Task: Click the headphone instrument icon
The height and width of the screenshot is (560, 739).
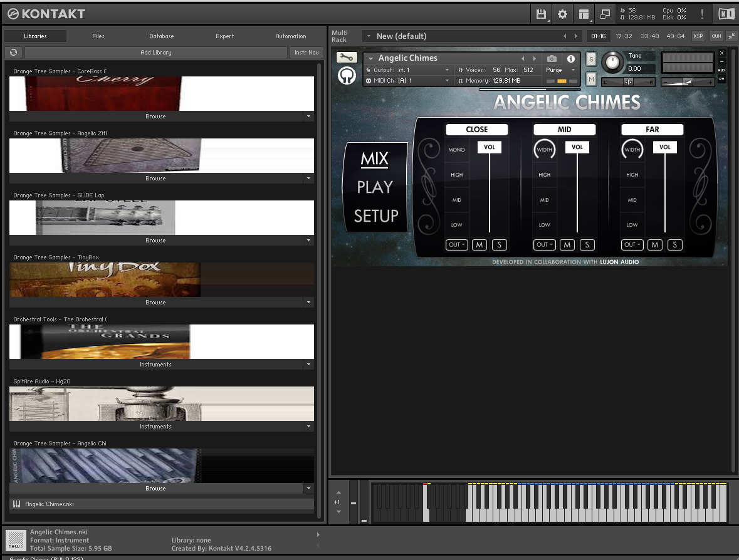Action: click(x=347, y=75)
